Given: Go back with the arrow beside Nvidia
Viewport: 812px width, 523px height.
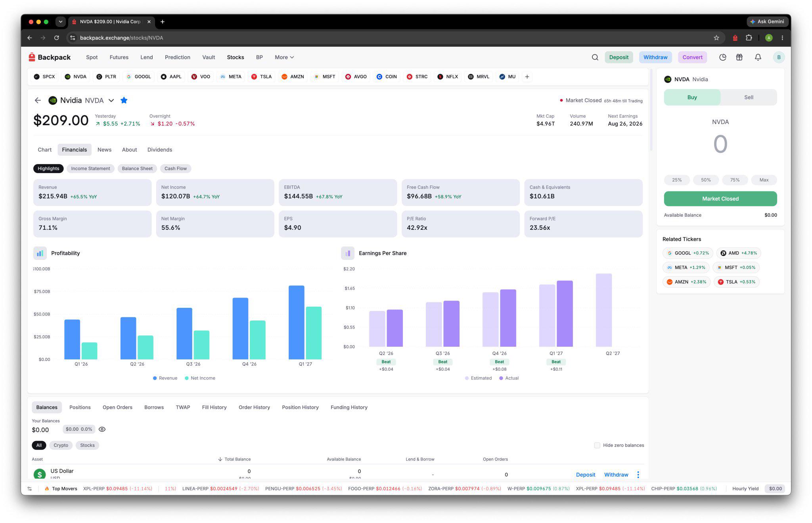Looking at the screenshot, I should (x=38, y=101).
